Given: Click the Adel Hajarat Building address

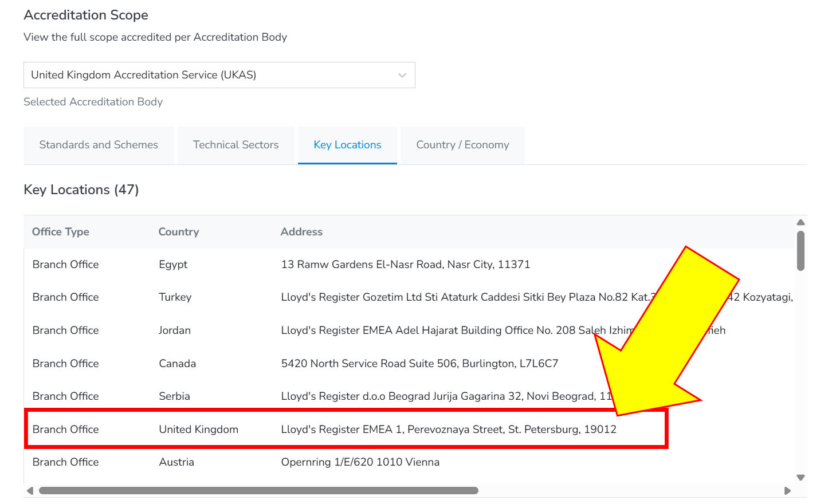Looking at the screenshot, I should tap(503, 330).
